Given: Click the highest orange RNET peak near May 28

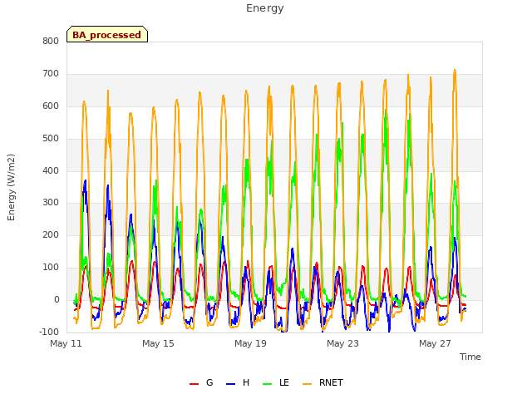Looking at the screenshot, I should click(455, 70).
